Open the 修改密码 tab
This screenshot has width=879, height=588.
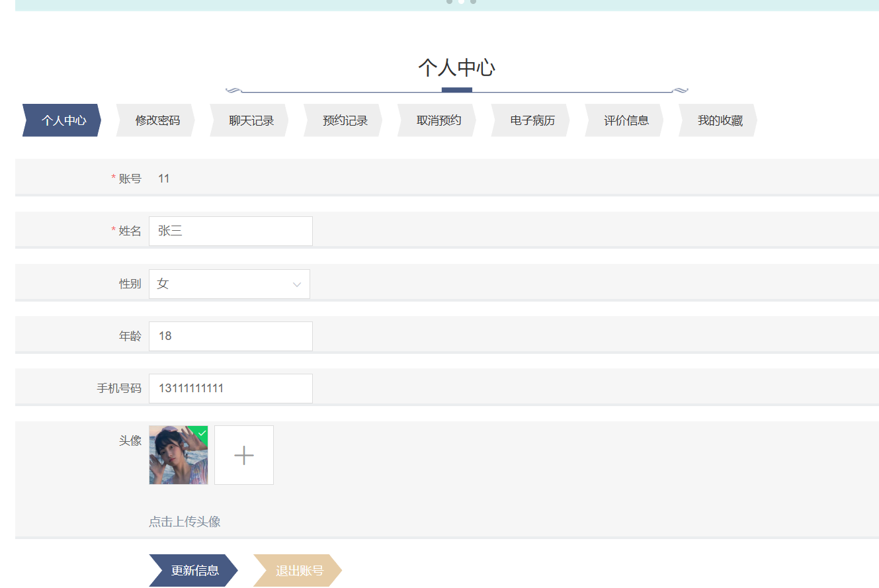(157, 120)
